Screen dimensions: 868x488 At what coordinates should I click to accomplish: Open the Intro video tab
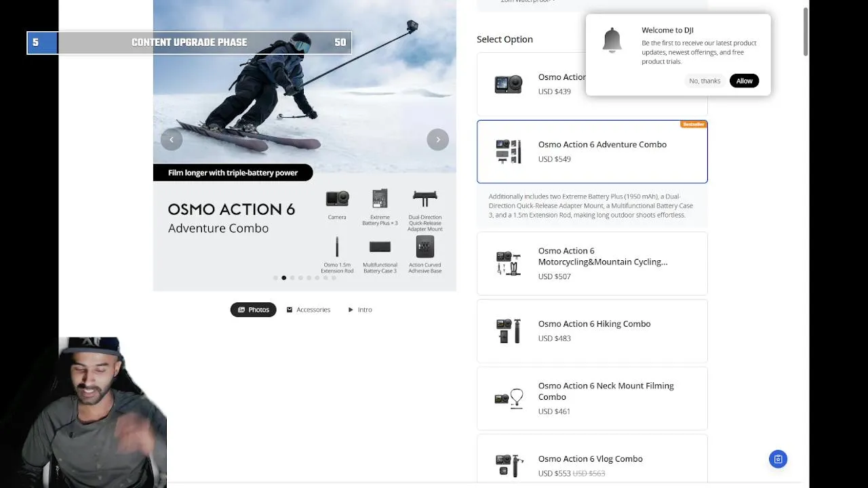click(360, 310)
